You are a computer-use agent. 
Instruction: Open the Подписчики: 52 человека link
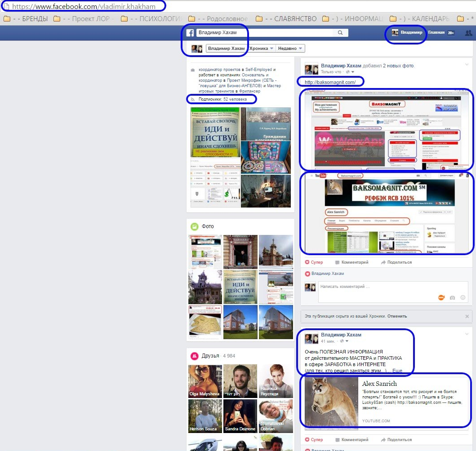(222, 99)
